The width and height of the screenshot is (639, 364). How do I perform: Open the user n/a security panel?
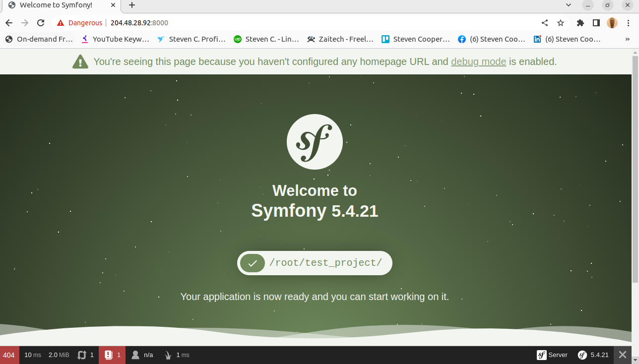(x=142, y=355)
